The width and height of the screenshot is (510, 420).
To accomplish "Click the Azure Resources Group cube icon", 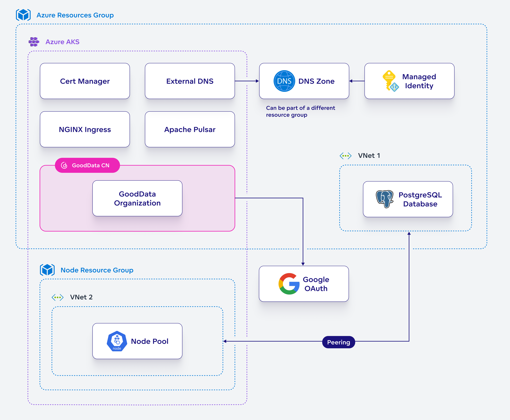I will [x=23, y=15].
